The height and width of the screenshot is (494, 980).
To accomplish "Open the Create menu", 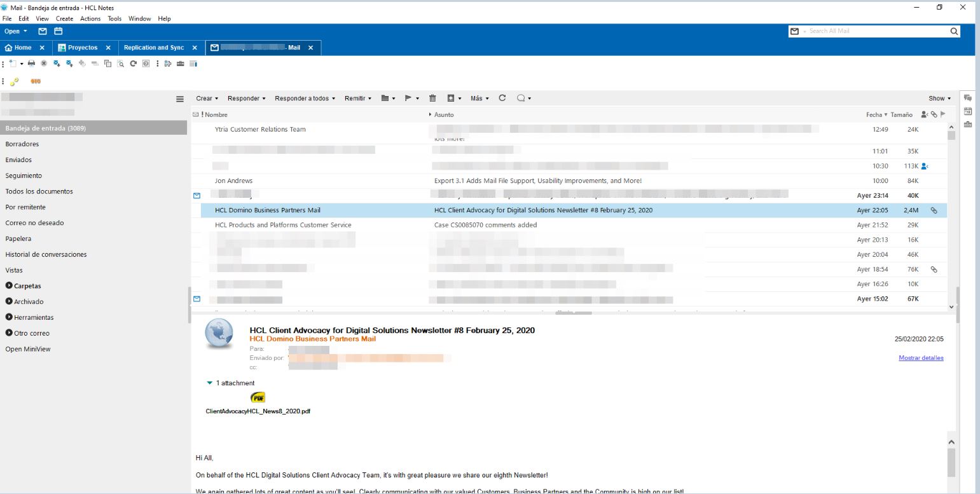I will (x=64, y=18).
